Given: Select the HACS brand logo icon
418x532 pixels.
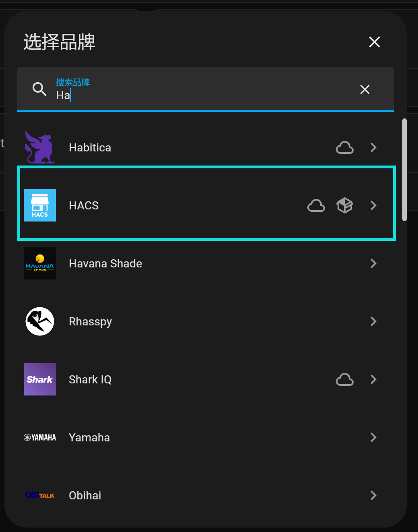Looking at the screenshot, I should (x=39, y=205).
